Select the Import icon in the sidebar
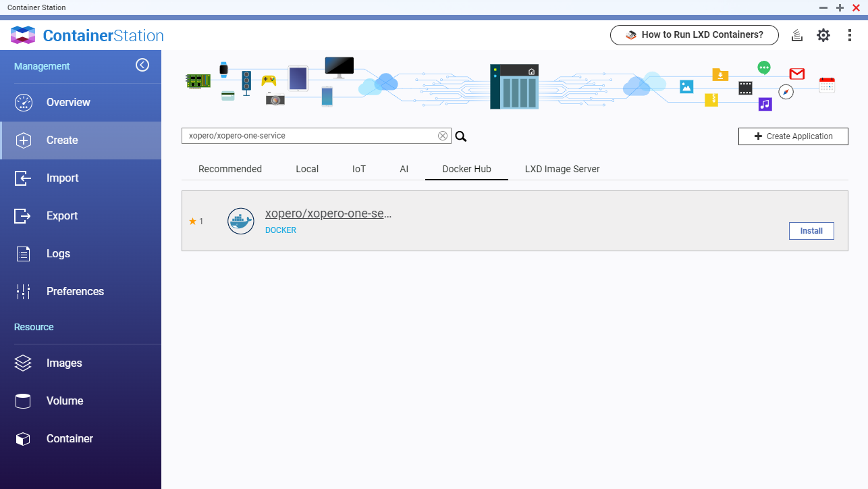This screenshot has width=868, height=489. [23, 178]
